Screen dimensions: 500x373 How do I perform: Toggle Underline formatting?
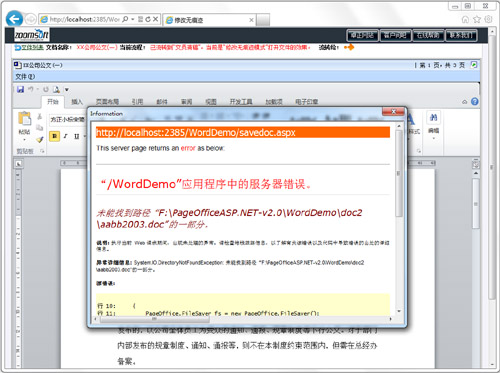77,136
